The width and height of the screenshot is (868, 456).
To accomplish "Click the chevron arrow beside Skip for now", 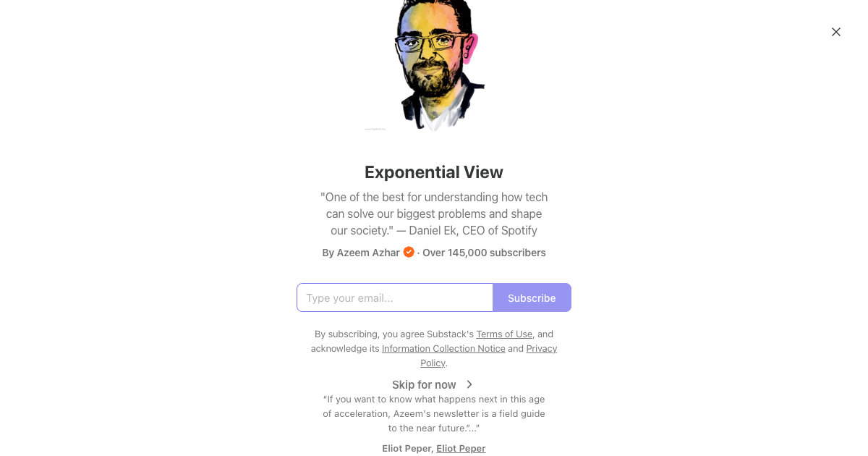I will (469, 384).
